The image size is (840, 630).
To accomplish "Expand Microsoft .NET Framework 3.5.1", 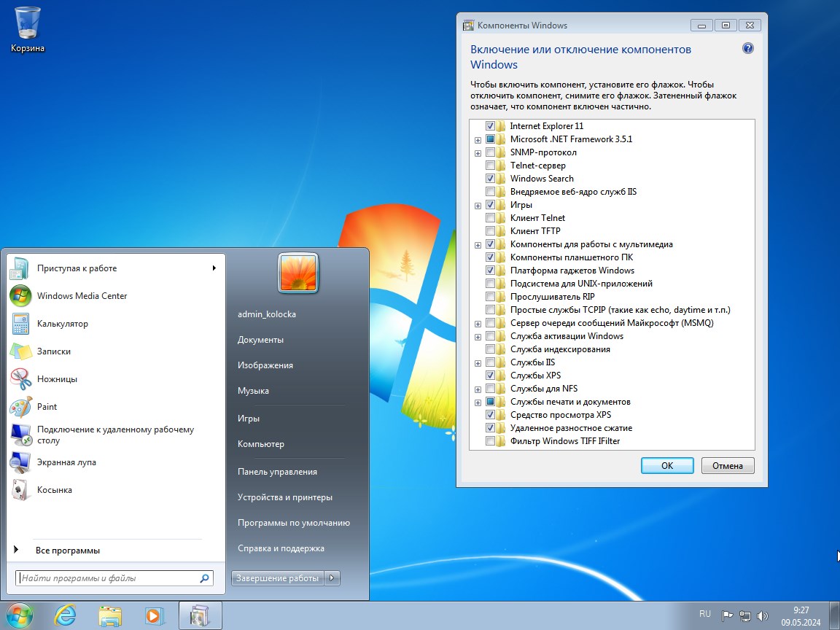I will [478, 139].
